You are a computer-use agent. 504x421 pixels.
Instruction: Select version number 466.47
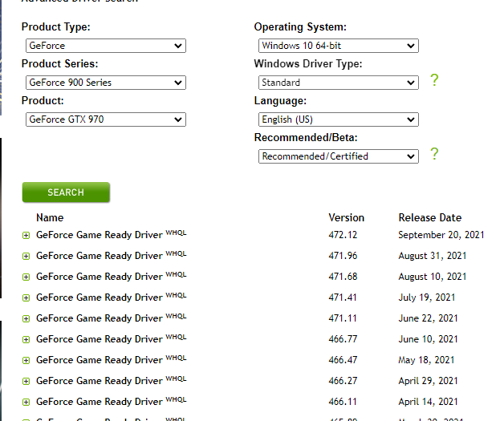click(343, 360)
